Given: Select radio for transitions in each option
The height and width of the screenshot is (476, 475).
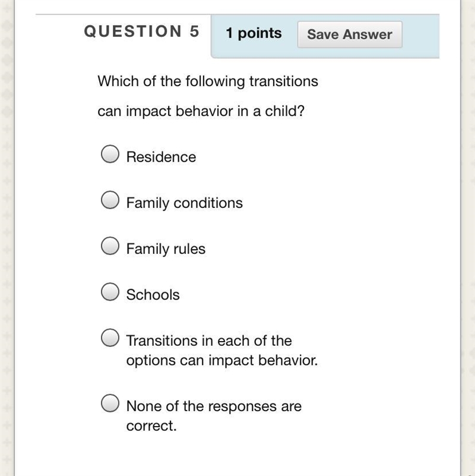Looking at the screenshot, I should click(x=110, y=338).
